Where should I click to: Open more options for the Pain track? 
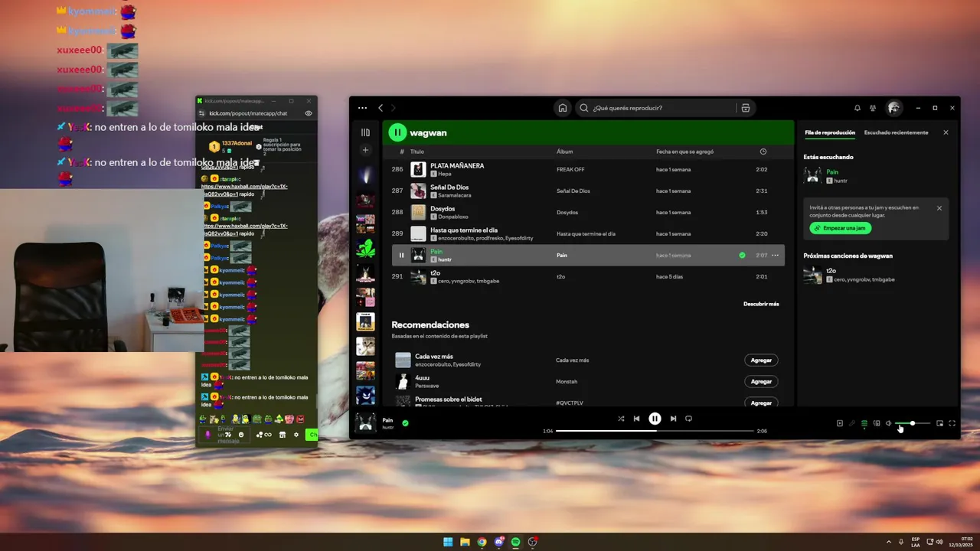pyautogui.click(x=775, y=255)
